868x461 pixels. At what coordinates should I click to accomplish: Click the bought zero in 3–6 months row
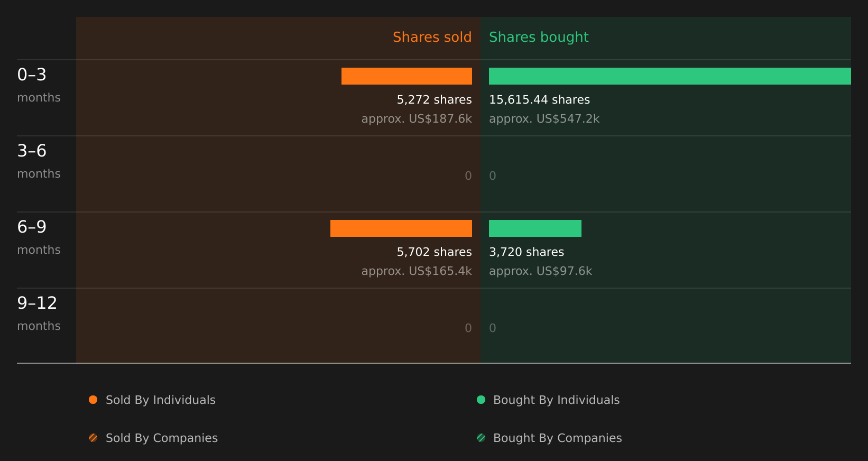(x=493, y=176)
